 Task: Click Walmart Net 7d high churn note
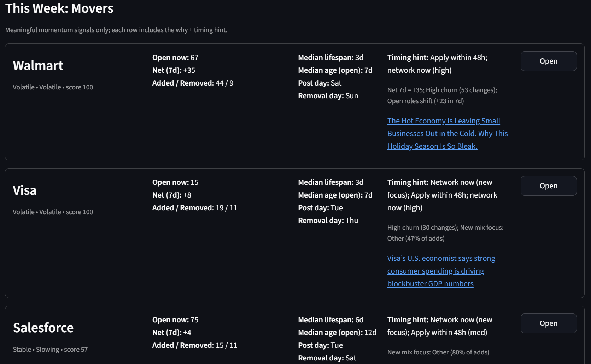pos(442,95)
